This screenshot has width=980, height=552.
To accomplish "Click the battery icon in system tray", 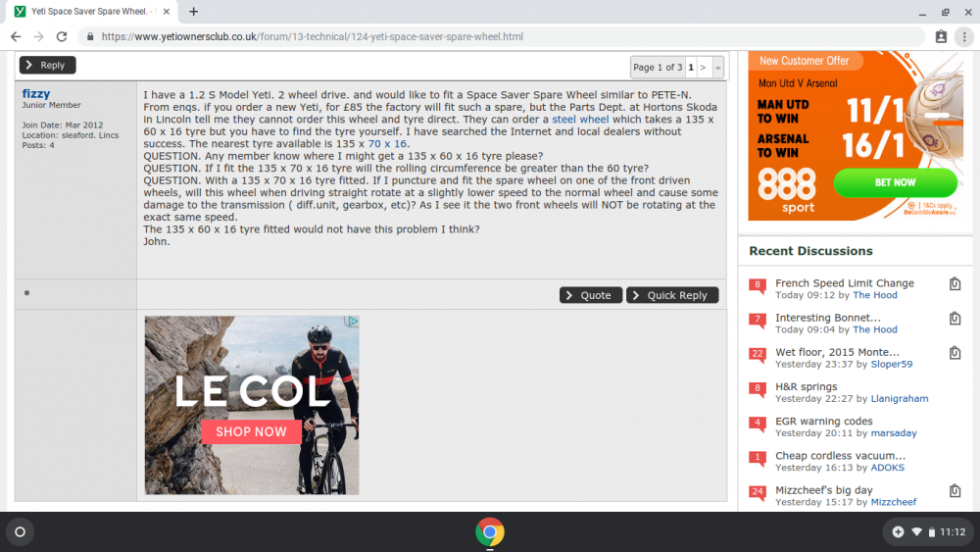I will pos(931,532).
